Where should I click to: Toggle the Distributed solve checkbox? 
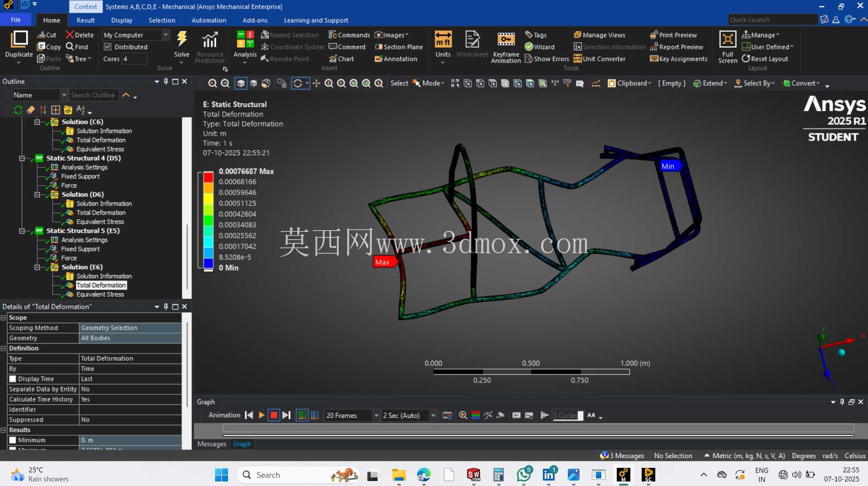click(107, 47)
